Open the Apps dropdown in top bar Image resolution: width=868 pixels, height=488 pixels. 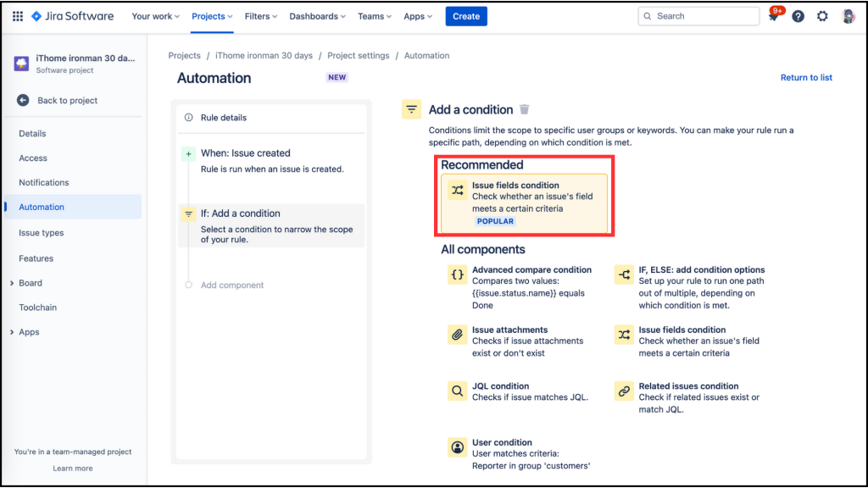pyautogui.click(x=418, y=17)
